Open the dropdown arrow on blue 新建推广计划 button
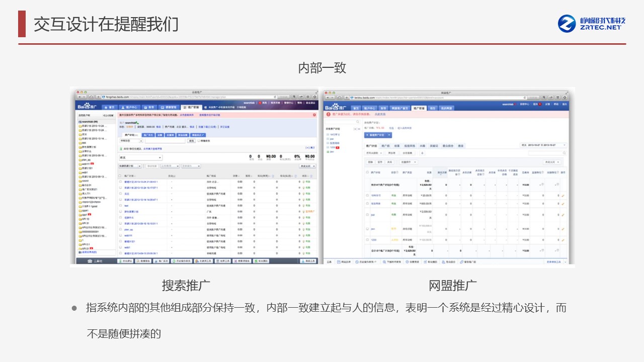The width and height of the screenshot is (644, 362). pyautogui.click(x=389, y=135)
